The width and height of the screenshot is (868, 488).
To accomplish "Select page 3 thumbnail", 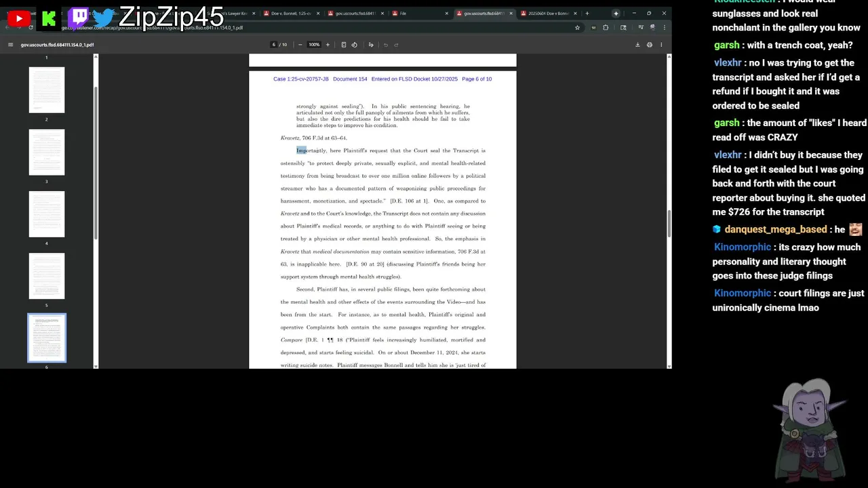I will (x=47, y=214).
